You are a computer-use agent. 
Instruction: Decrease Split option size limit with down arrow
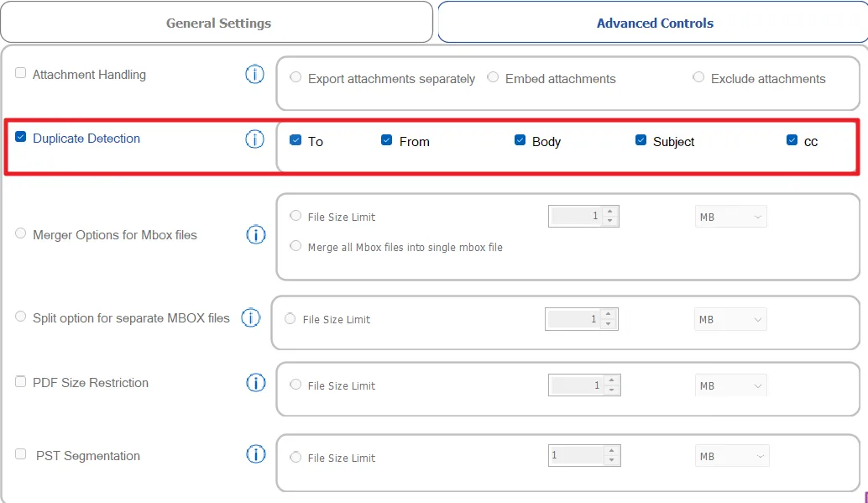(x=609, y=324)
